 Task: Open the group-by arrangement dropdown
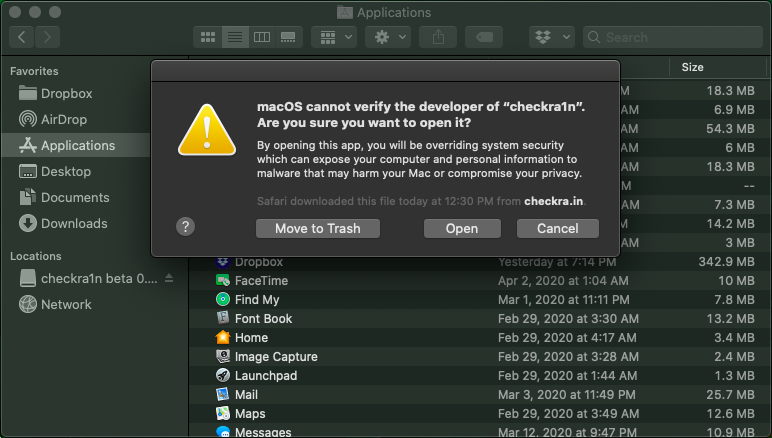tap(334, 37)
